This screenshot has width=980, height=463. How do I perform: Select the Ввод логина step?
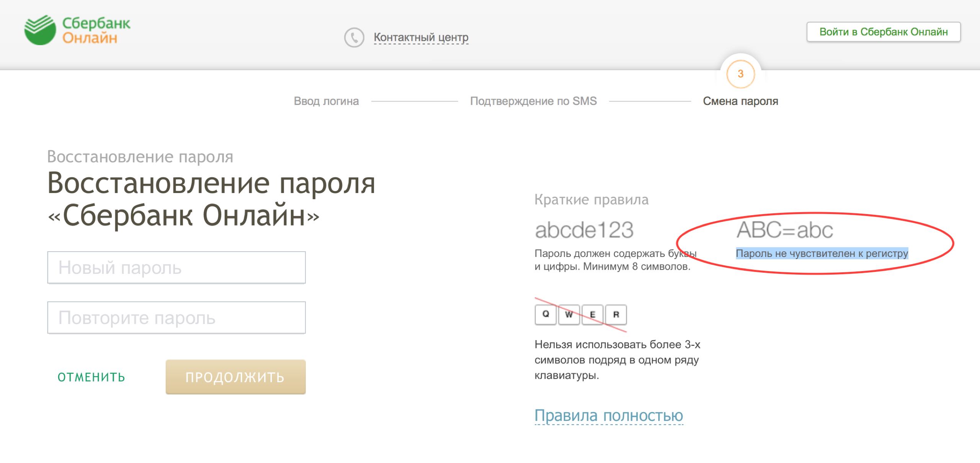pyautogui.click(x=326, y=101)
